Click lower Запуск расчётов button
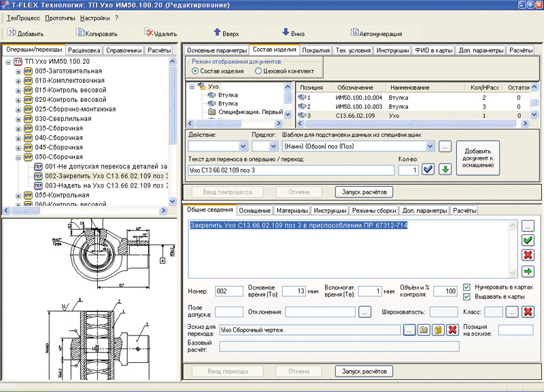 [364, 371]
